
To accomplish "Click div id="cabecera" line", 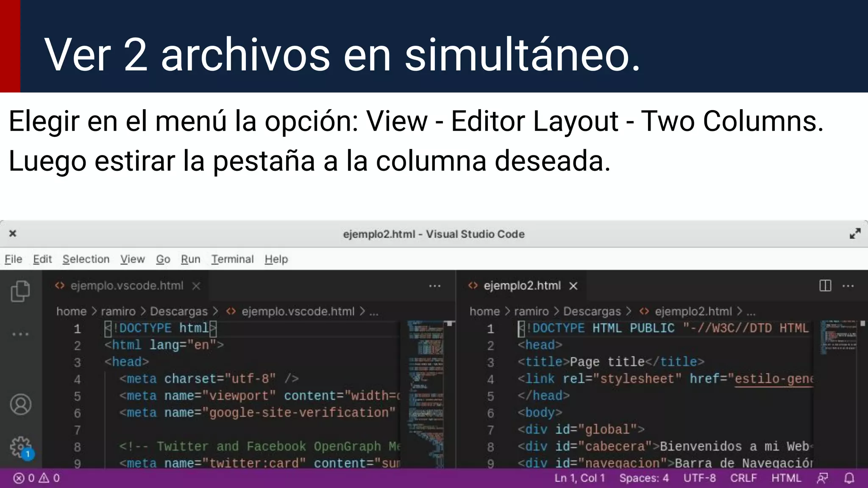I will (x=665, y=447).
